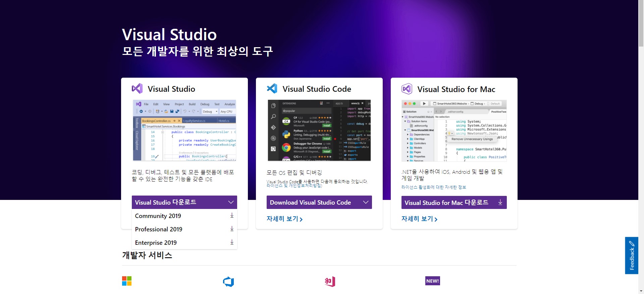Screen dimensions: 644x294
Task: Click the scrollbar down arrow
Action: pyautogui.click(x=641, y=291)
